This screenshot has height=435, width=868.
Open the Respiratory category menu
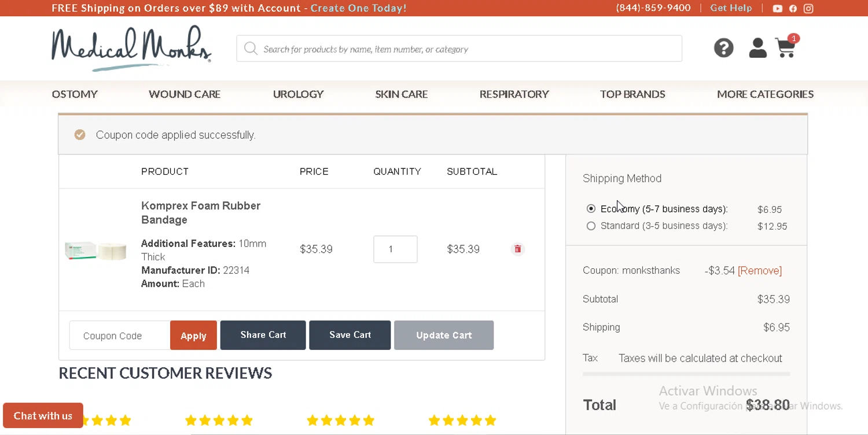click(514, 94)
